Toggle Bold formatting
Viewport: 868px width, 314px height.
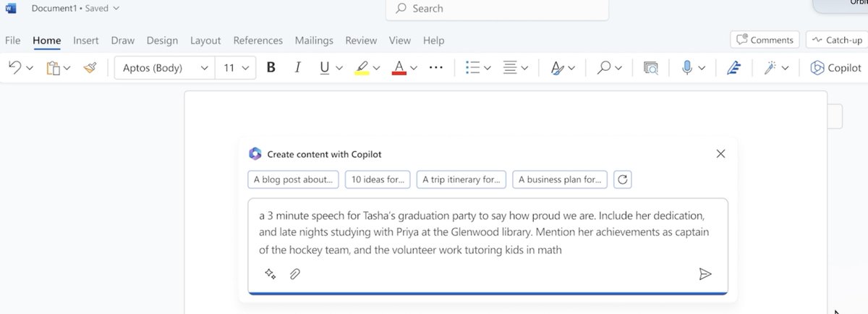(x=271, y=68)
